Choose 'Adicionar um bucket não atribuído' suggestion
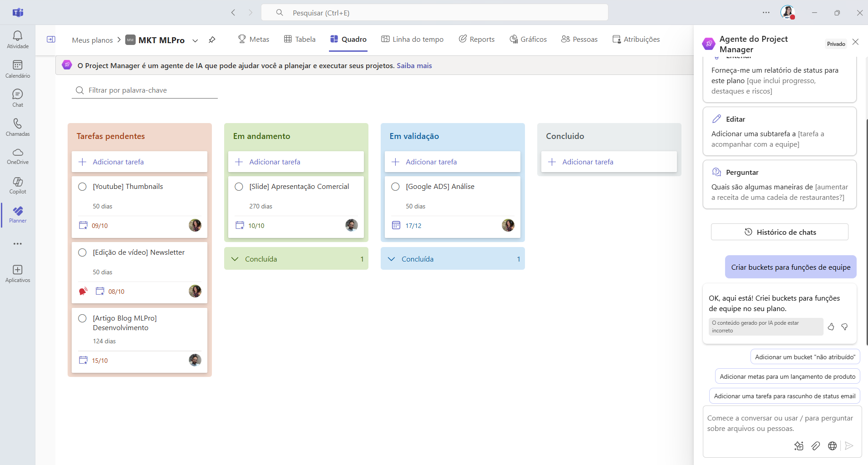 (805, 357)
